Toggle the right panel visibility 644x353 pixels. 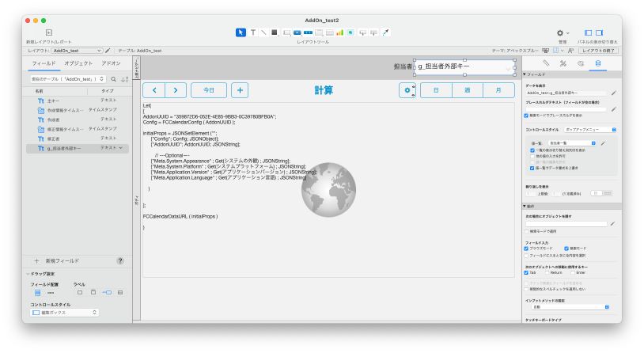[599, 32]
